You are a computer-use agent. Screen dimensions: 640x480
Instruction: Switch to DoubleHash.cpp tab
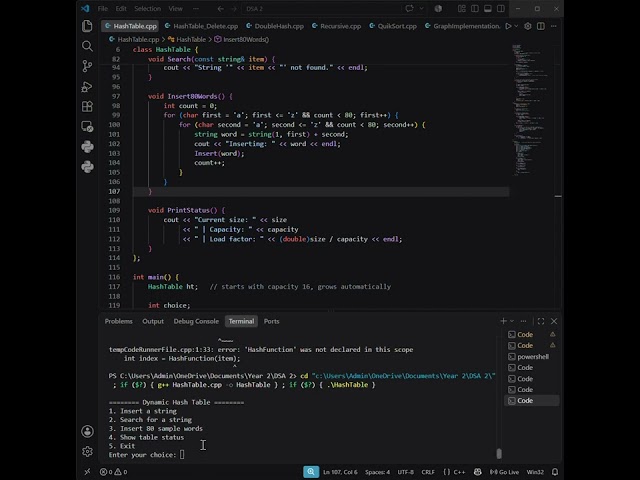275,26
